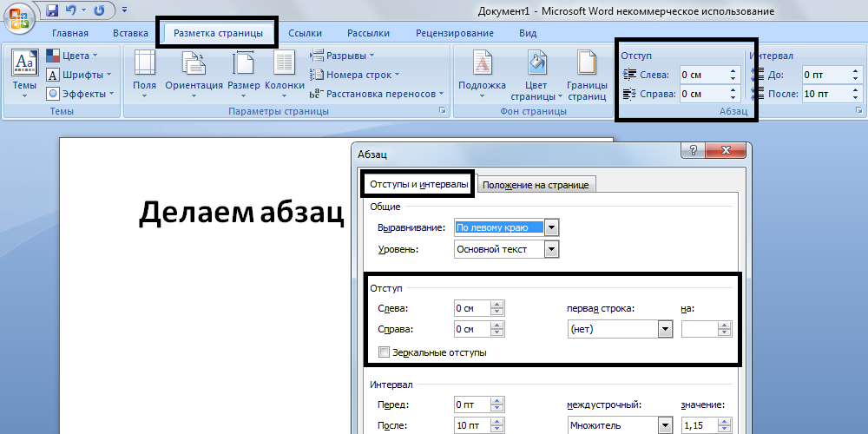868x434 pixels.
Task: Open theme Цвета colors menu
Action: click(72, 56)
